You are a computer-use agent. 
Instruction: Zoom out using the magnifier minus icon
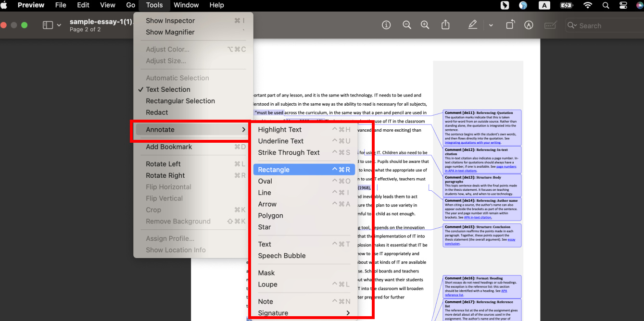click(x=407, y=25)
